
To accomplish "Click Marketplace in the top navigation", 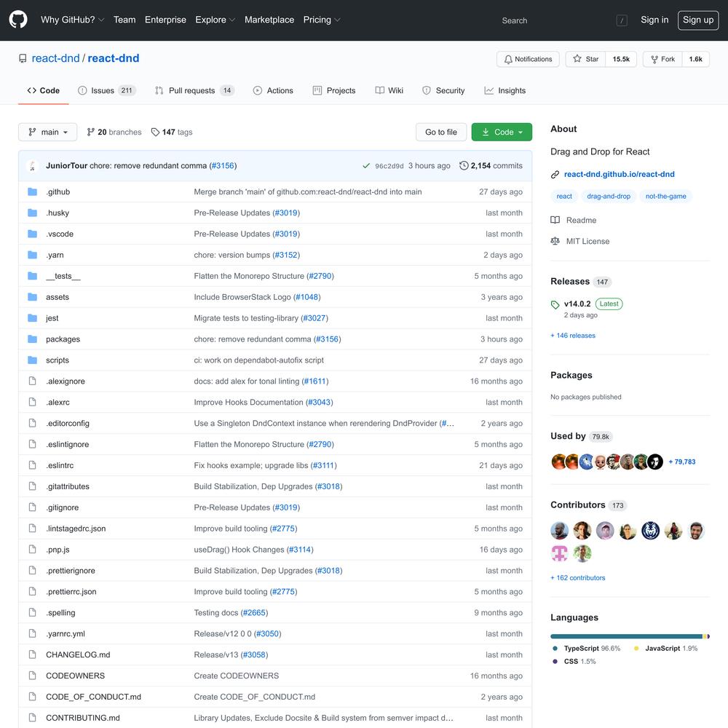I will pyautogui.click(x=269, y=20).
